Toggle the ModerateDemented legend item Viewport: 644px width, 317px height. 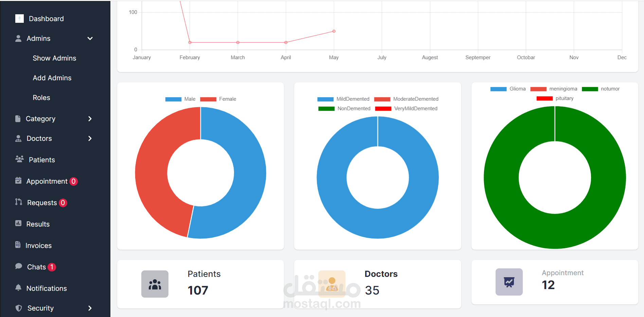pyautogui.click(x=406, y=99)
